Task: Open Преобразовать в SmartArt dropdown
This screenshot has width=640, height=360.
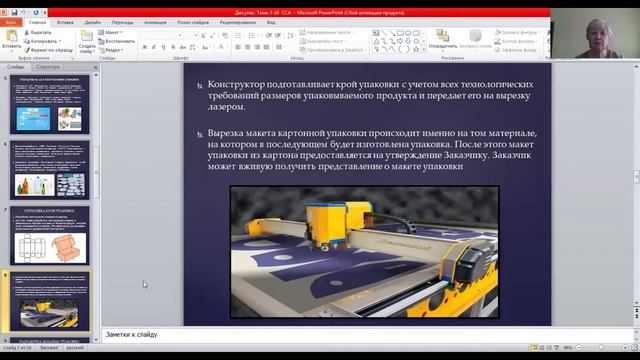Action: coord(332,50)
